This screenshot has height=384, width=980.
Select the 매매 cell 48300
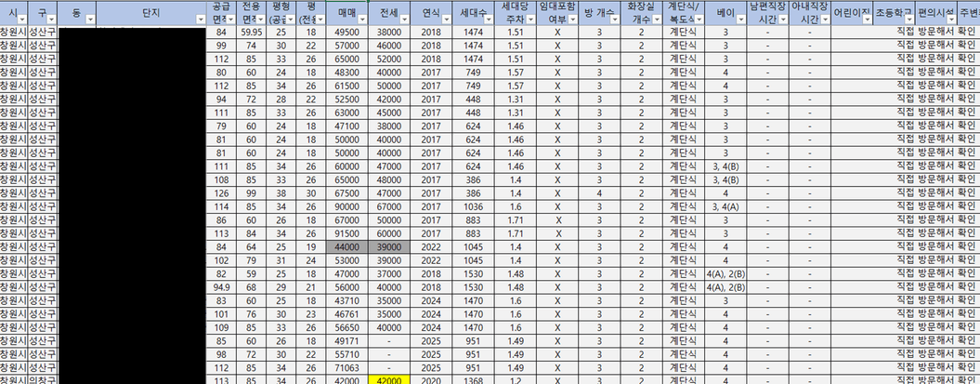point(347,73)
